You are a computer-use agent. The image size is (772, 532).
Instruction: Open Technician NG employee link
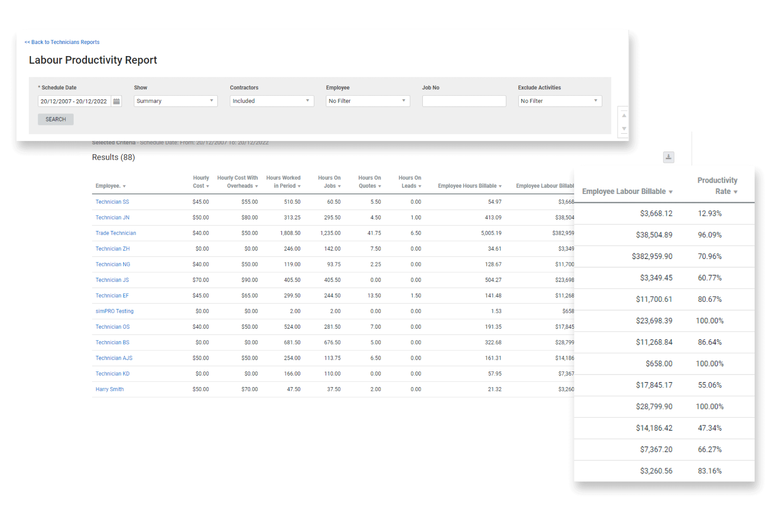point(113,264)
